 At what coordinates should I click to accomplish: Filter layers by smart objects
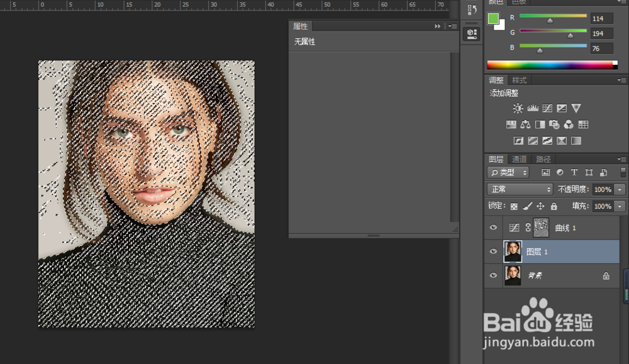point(603,173)
